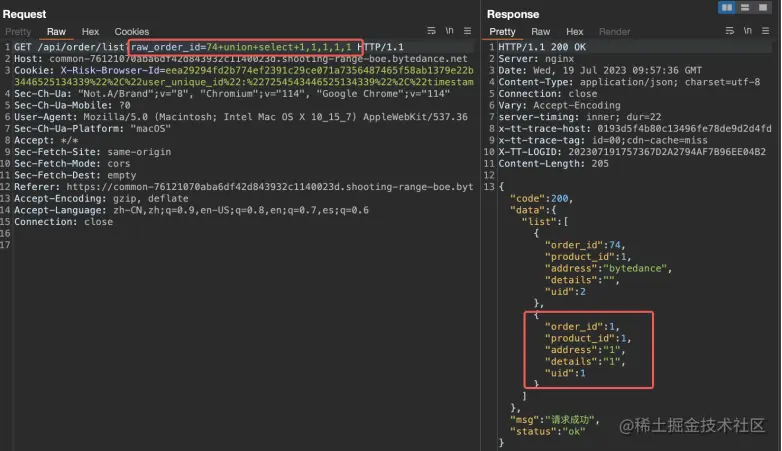Click the Sec-Ch-Ua header line
This screenshot has height=451, width=782.
[x=232, y=94]
